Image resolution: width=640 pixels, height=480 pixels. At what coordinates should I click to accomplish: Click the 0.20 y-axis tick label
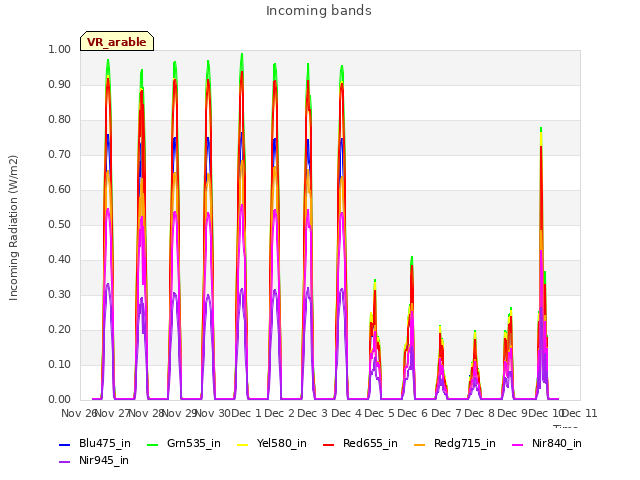click(60, 329)
